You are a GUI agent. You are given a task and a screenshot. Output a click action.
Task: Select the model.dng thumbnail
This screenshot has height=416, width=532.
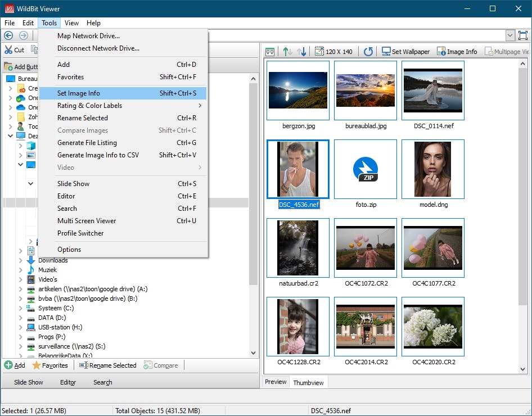click(x=433, y=169)
